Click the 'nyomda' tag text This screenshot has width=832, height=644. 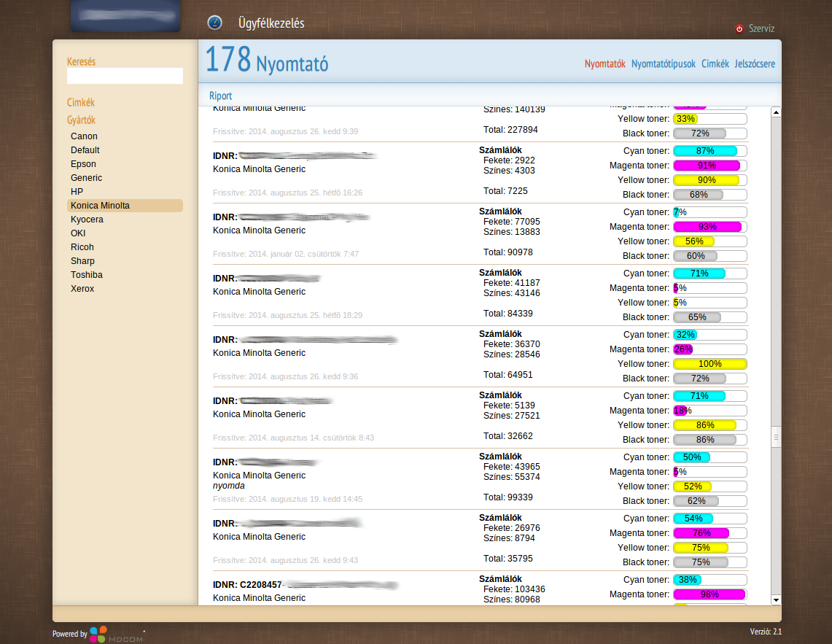pos(229,486)
